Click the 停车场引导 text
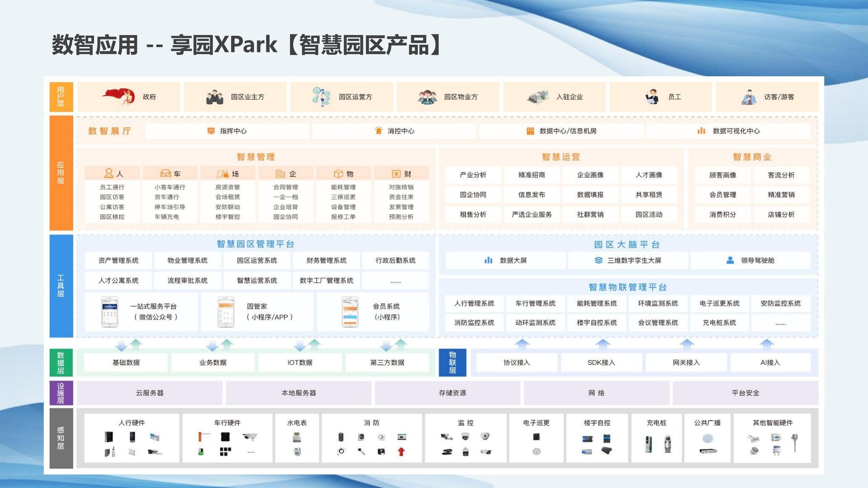The height and width of the screenshot is (488, 868). coord(170,207)
